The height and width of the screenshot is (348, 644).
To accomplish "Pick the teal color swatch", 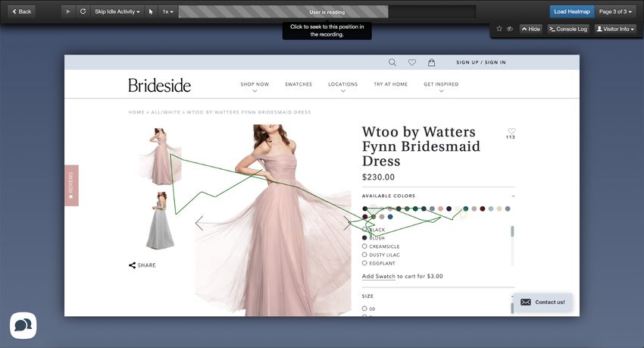I will (x=466, y=208).
